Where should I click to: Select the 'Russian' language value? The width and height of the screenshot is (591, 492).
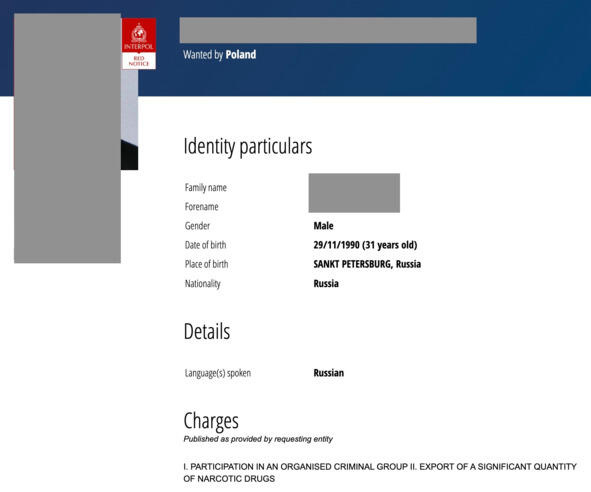tap(329, 373)
